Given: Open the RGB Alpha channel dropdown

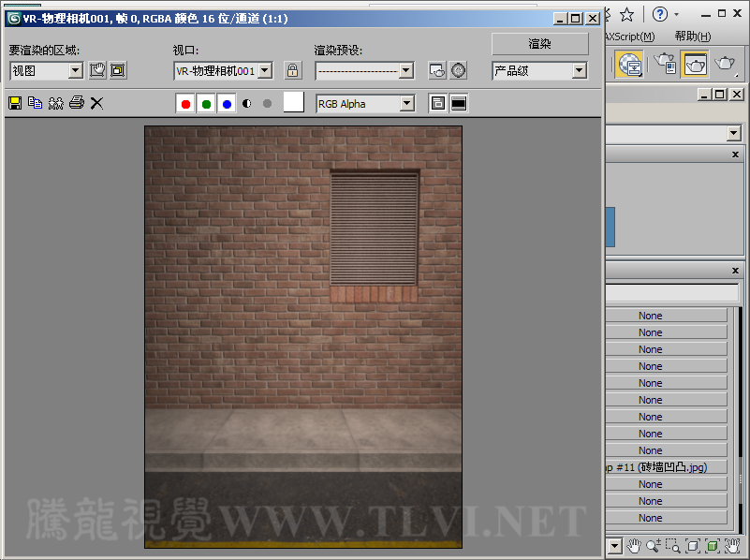Looking at the screenshot, I should [x=406, y=104].
